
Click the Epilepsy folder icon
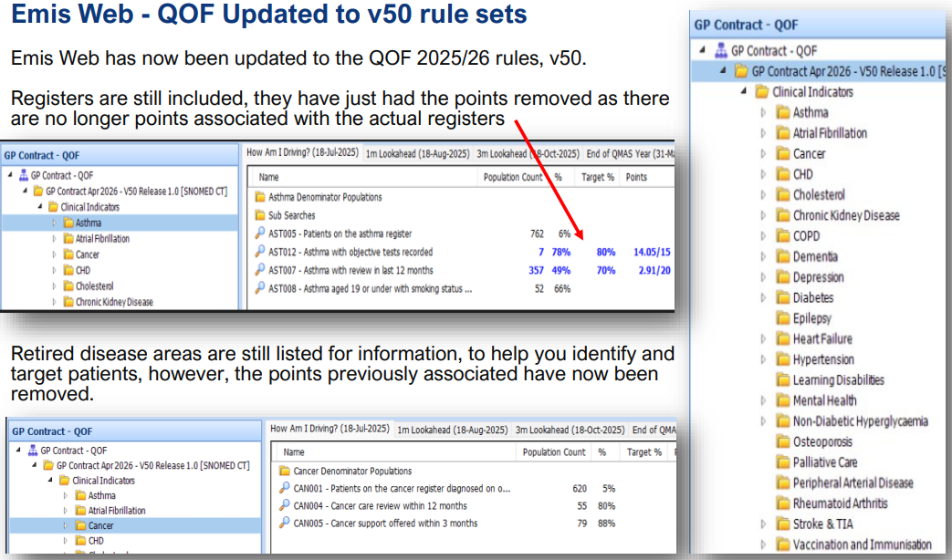coord(782,318)
